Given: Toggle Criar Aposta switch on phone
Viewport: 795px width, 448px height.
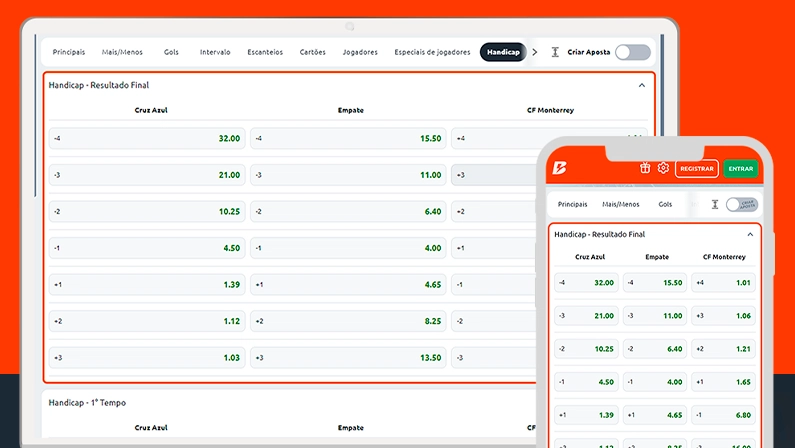Looking at the screenshot, I should tap(742, 204).
